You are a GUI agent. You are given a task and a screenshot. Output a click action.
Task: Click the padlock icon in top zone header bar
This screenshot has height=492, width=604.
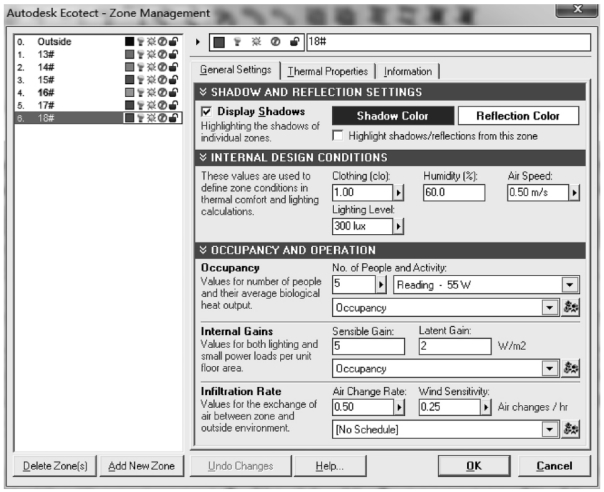pos(294,42)
